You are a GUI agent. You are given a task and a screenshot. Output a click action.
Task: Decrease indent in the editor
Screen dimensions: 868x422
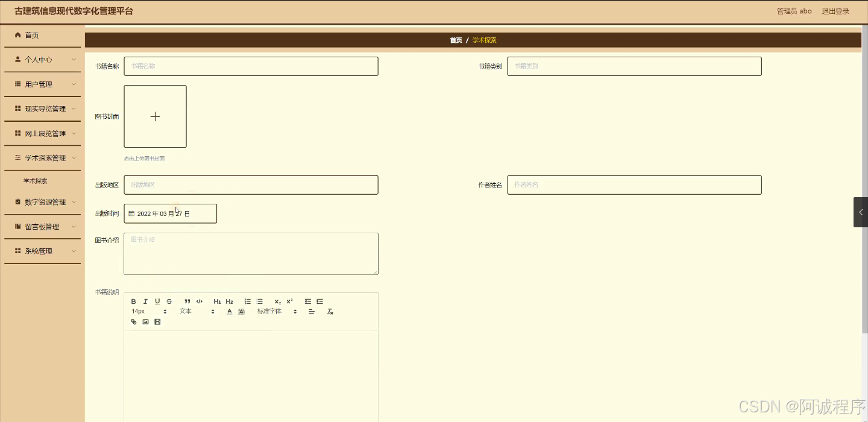click(308, 301)
